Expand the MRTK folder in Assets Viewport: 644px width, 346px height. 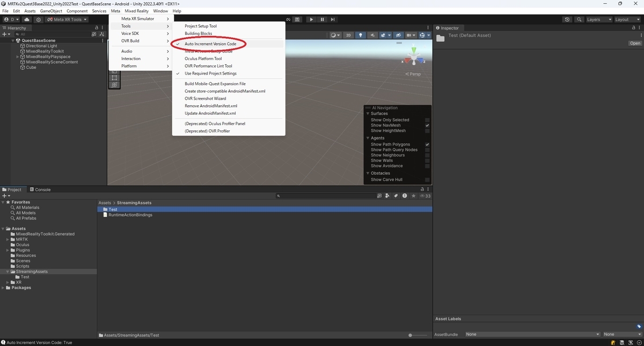pyautogui.click(x=8, y=239)
